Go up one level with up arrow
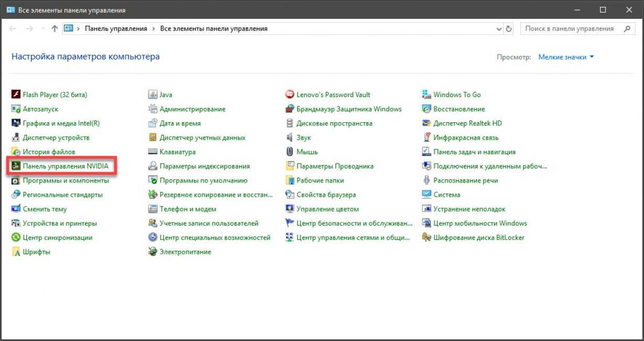644x341 pixels. 54,29
